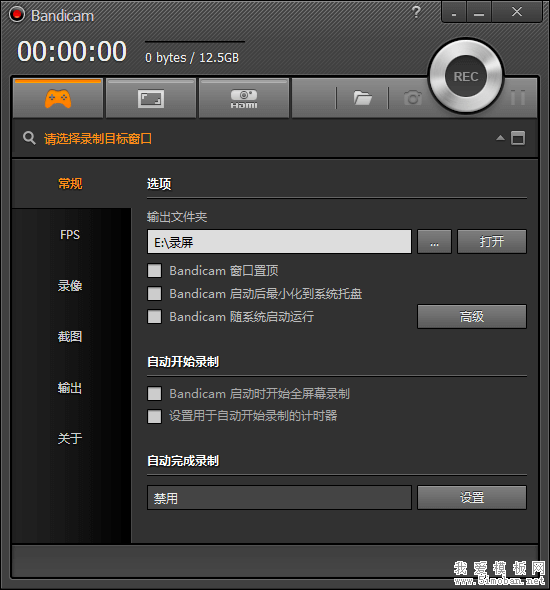Screen dimensions: 550x590
Task: Select game recording mode gamepad icon
Action: coord(58,99)
